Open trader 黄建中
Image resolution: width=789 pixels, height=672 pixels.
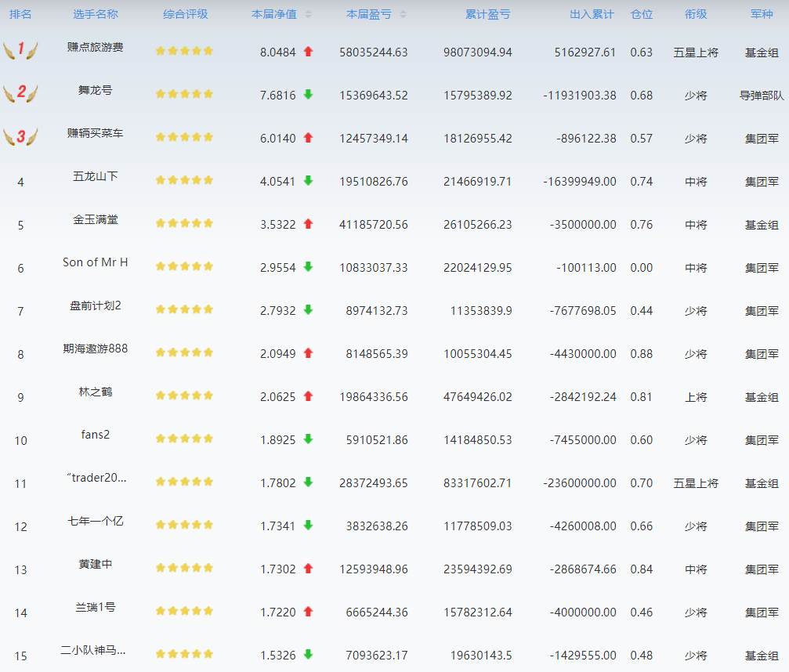(x=95, y=565)
